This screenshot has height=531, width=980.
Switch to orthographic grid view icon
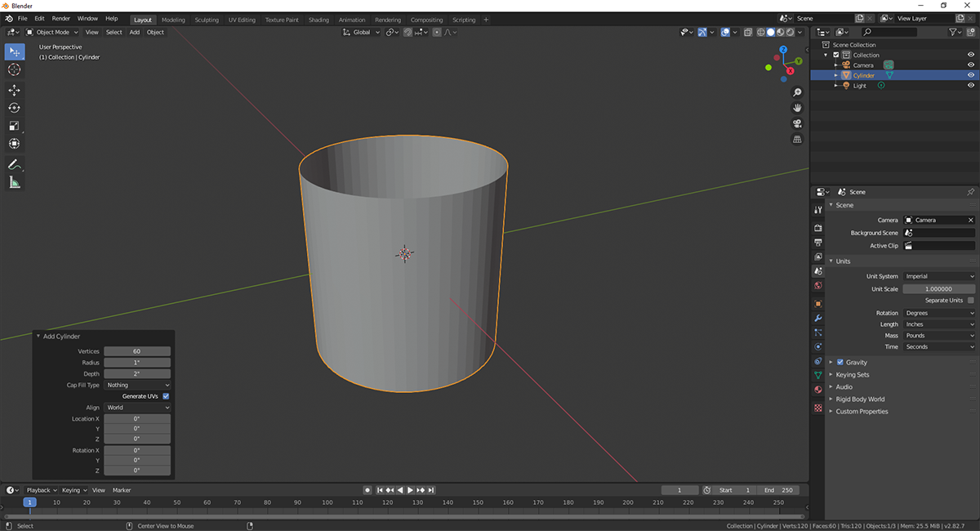click(x=797, y=140)
